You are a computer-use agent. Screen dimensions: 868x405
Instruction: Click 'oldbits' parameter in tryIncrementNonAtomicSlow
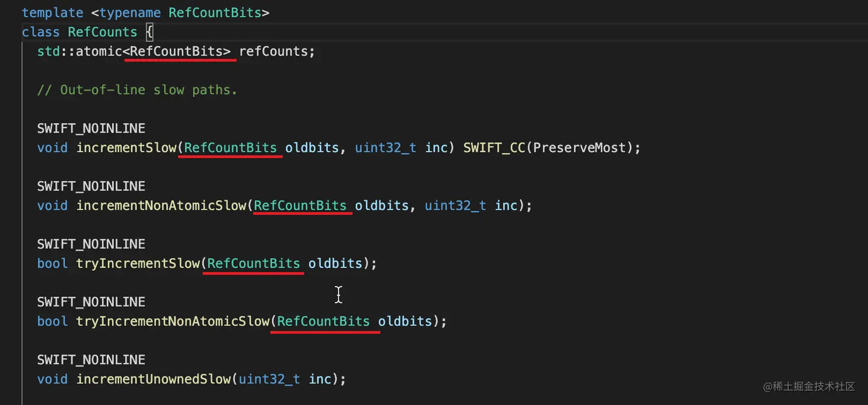[405, 321]
